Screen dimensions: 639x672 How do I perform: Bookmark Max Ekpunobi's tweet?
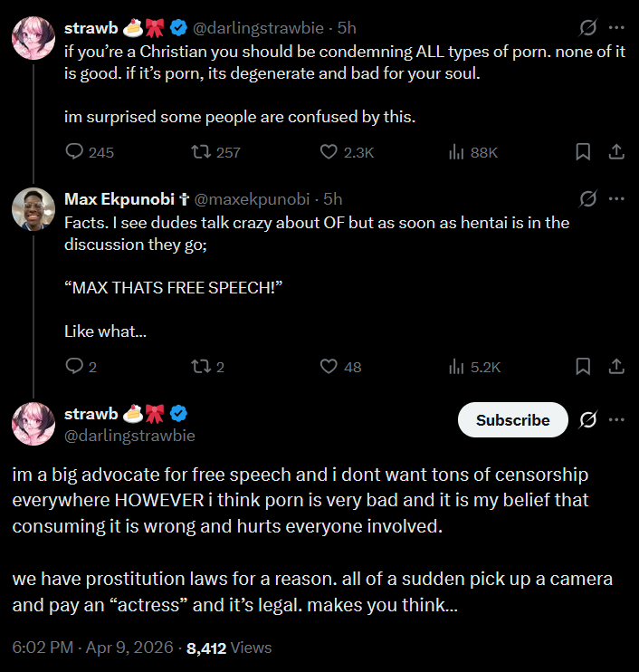[x=583, y=367]
